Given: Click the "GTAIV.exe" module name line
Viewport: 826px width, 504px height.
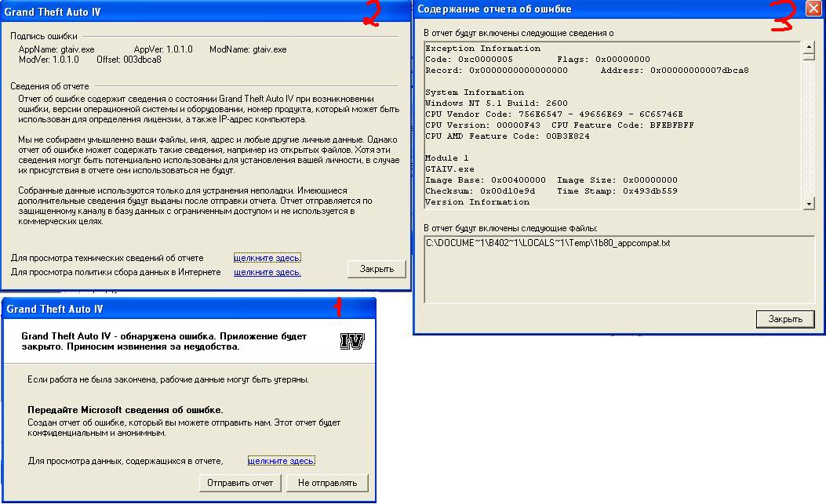Looking at the screenshot, I should tap(450, 169).
